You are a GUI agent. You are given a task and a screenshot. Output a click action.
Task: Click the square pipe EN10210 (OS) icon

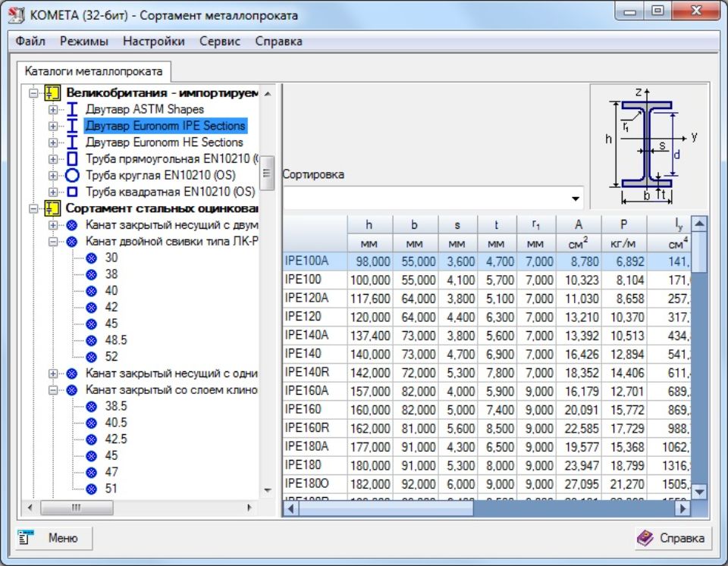tap(73, 192)
